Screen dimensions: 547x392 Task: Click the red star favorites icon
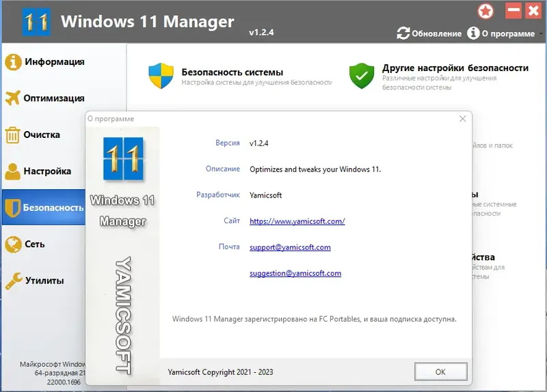point(485,11)
